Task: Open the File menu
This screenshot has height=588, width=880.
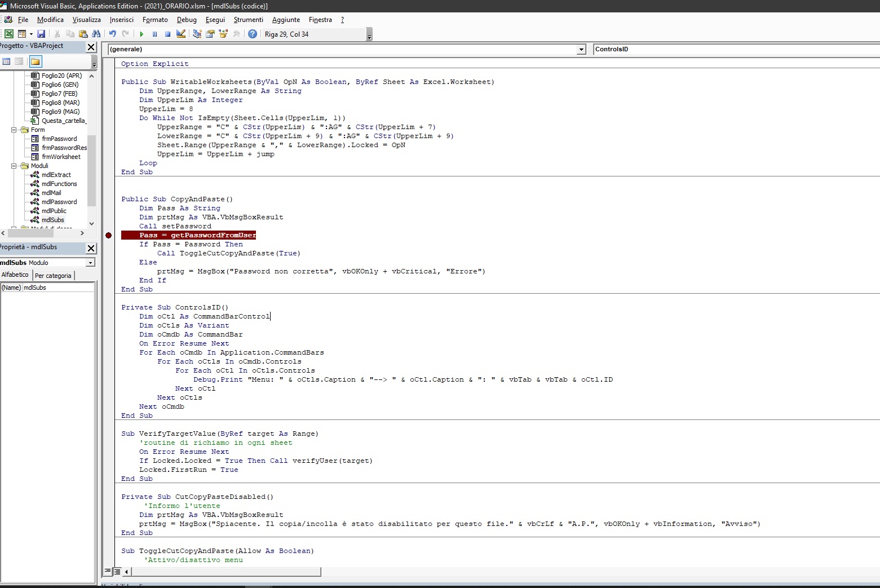Action: click(x=23, y=20)
